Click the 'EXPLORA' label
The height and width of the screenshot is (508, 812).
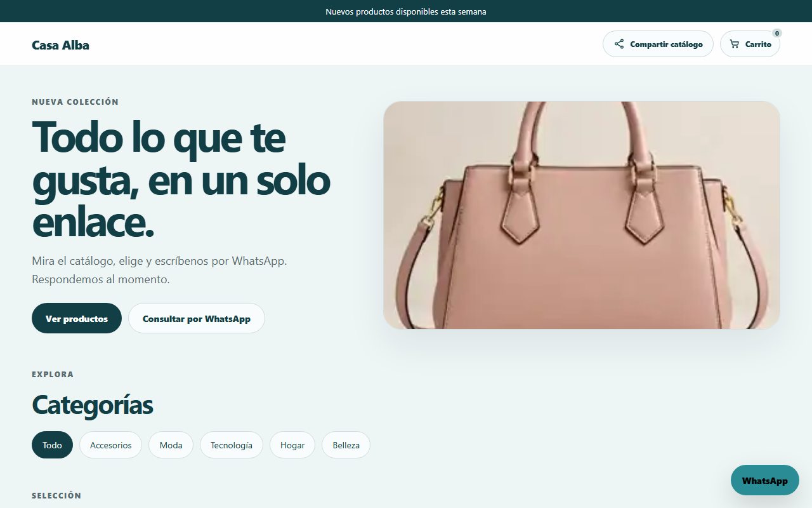pos(53,374)
